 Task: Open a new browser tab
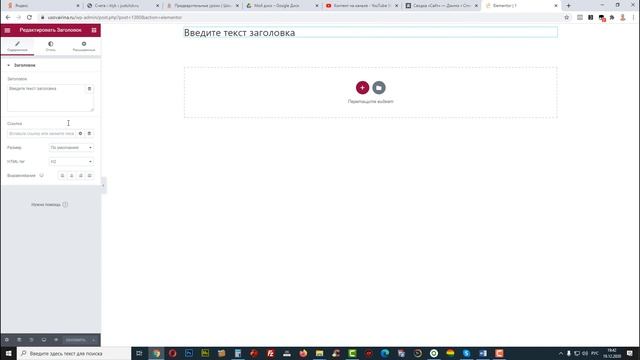[568, 6]
